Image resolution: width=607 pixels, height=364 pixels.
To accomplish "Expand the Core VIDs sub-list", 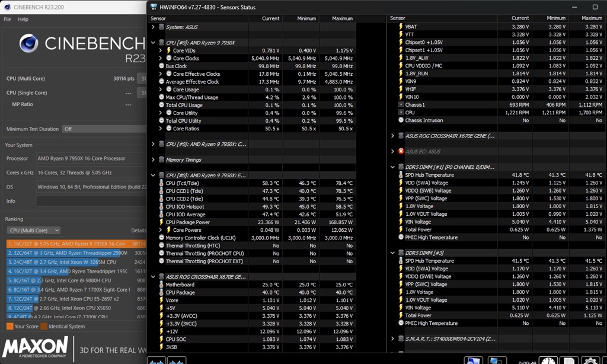I will (160, 50).
